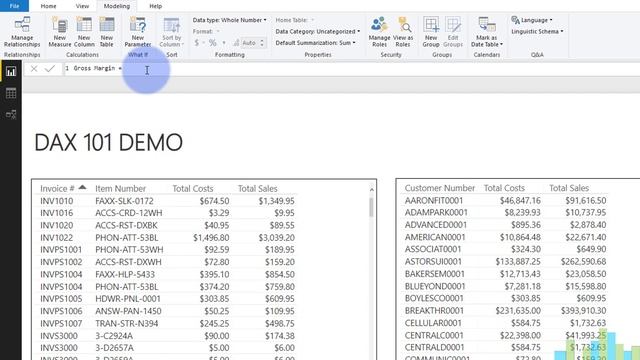
Task: Switch to Report view in sidebar
Action: (x=11, y=72)
